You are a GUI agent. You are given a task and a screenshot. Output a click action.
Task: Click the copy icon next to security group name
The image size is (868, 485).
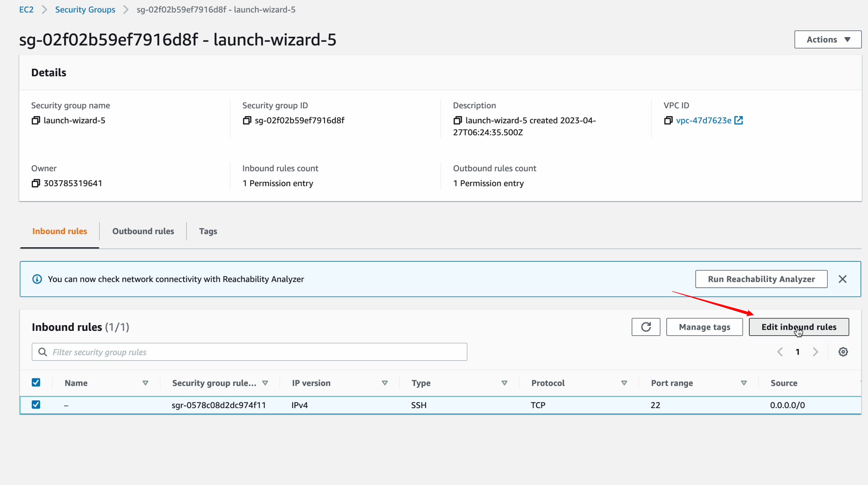(36, 120)
